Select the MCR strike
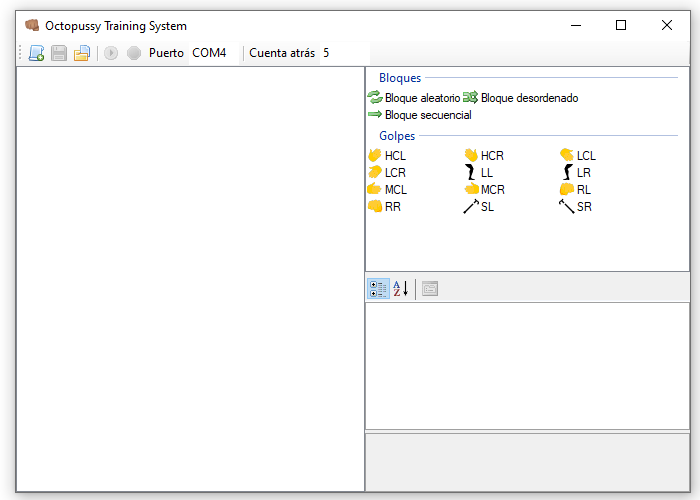 click(x=484, y=190)
